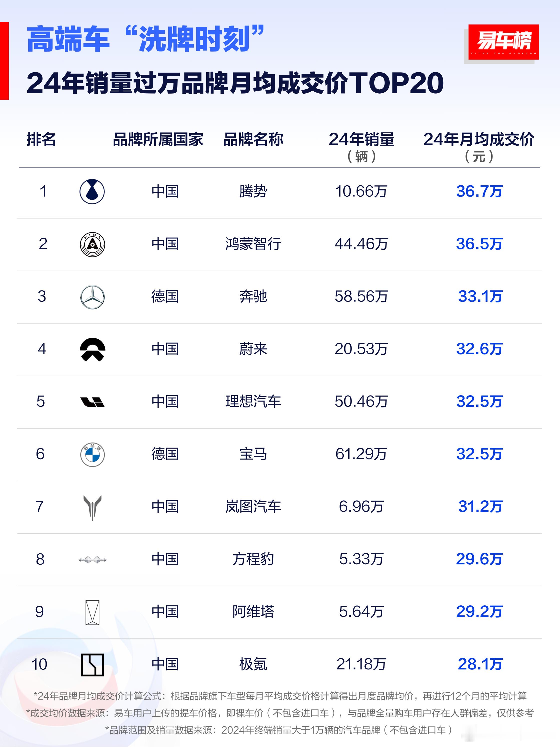Click brand name 岚图汽车
This screenshot has height=747, width=560.
(253, 507)
